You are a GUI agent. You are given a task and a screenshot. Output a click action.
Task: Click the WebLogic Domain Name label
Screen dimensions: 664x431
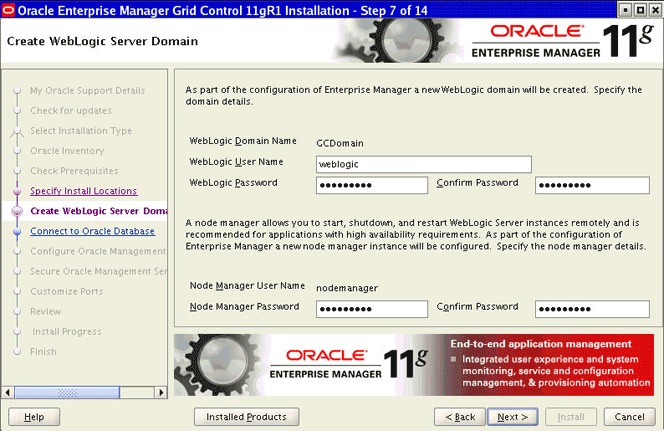[x=243, y=141]
